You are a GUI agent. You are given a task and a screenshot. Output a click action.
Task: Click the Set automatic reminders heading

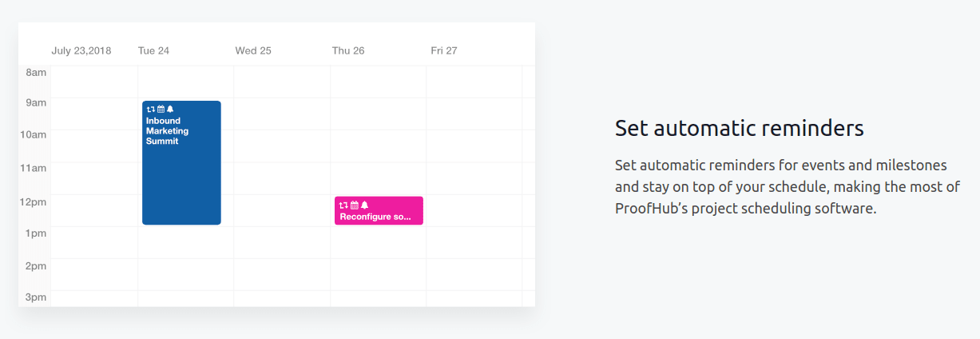pyautogui.click(x=740, y=128)
